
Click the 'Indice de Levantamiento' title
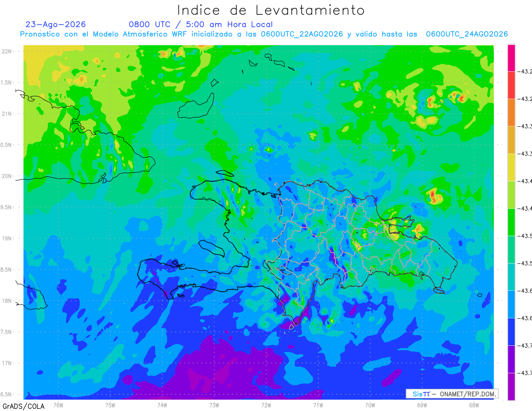click(271, 10)
